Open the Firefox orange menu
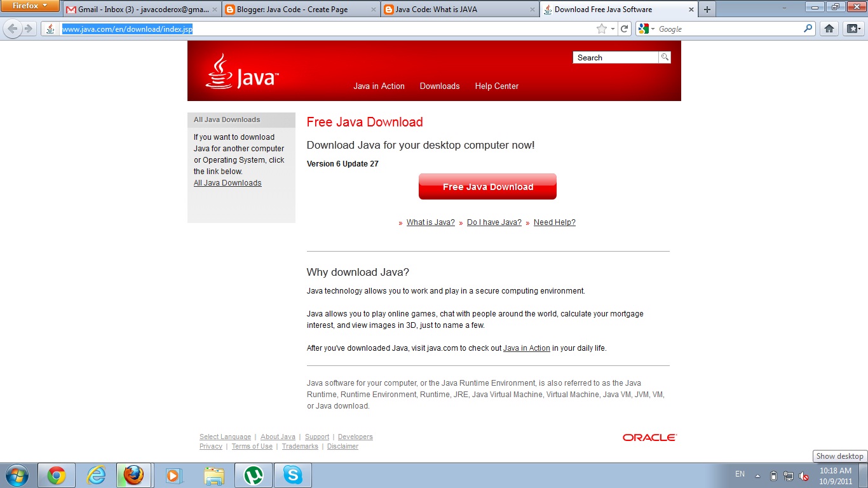This screenshot has width=868, height=488. point(29,5)
